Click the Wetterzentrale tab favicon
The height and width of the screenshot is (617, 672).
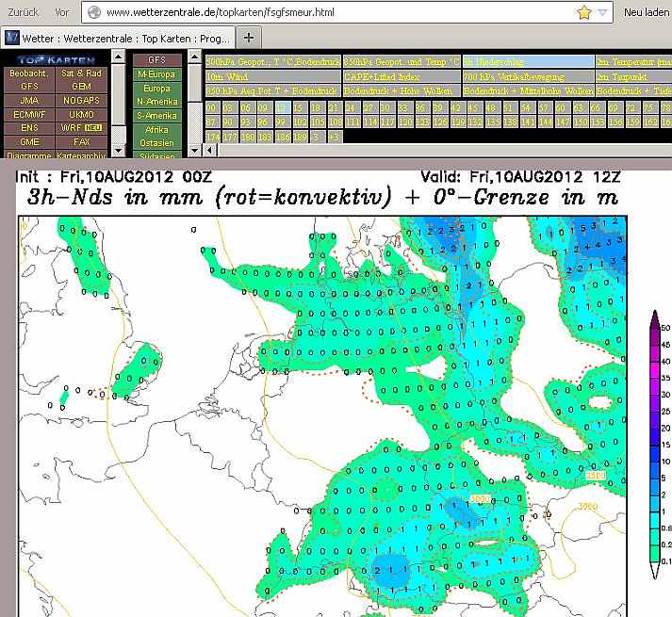pos(13,38)
